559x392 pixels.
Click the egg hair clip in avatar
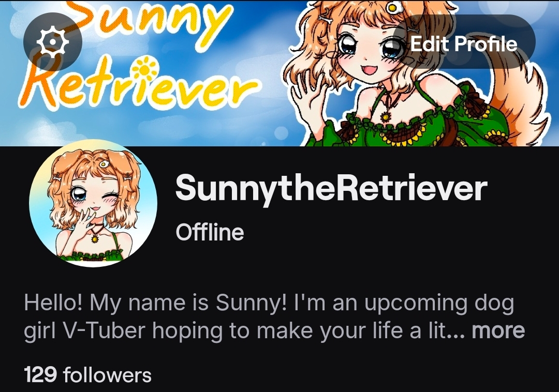tap(103, 164)
